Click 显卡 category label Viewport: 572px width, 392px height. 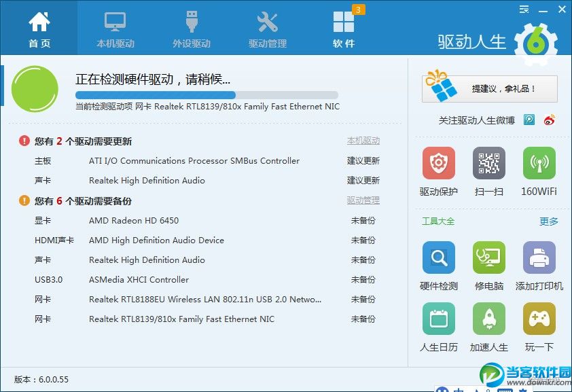[43, 221]
